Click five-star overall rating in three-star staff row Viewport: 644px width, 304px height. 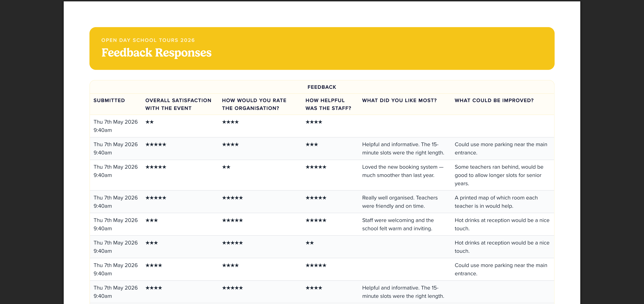tap(156, 144)
